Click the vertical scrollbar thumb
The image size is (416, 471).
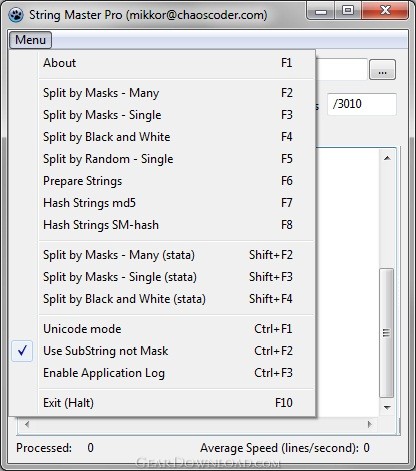[x=387, y=333]
